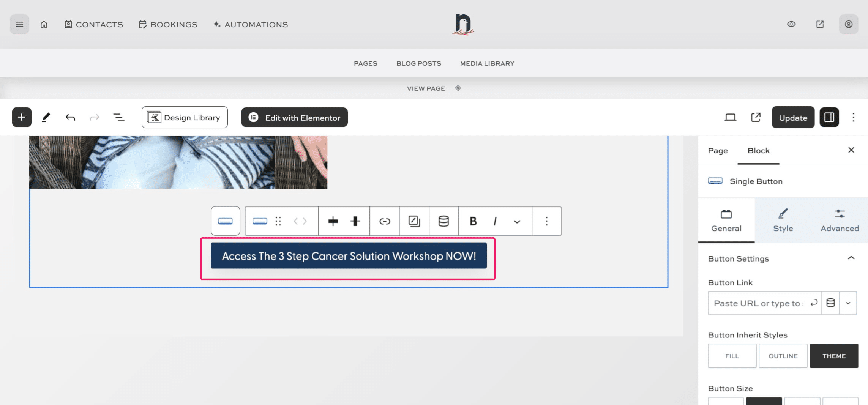Select the FILL button style
The image size is (868, 405).
pos(732,356)
